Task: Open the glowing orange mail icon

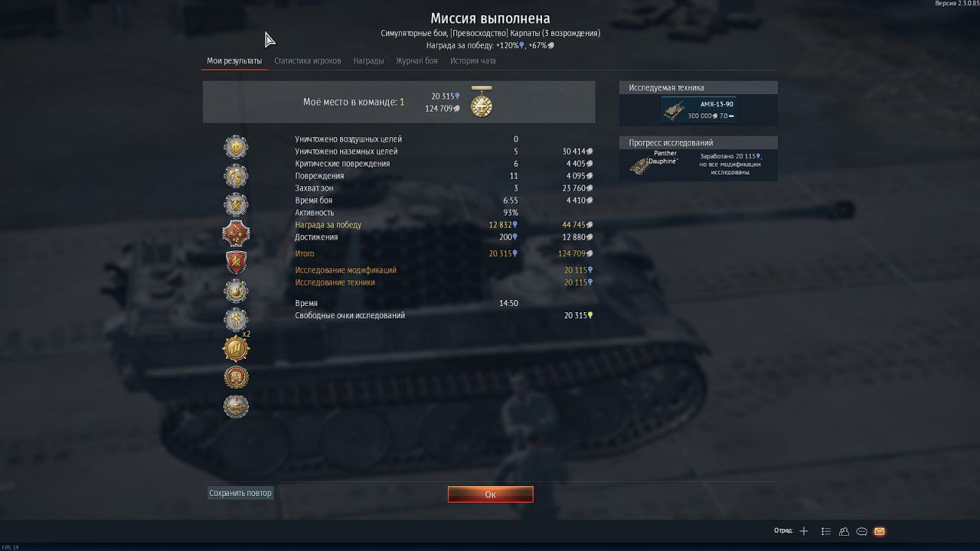Action: 879,531
